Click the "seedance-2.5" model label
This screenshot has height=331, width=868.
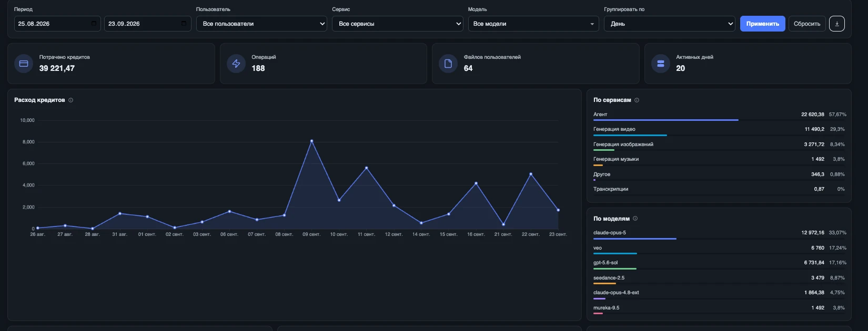[609, 278]
